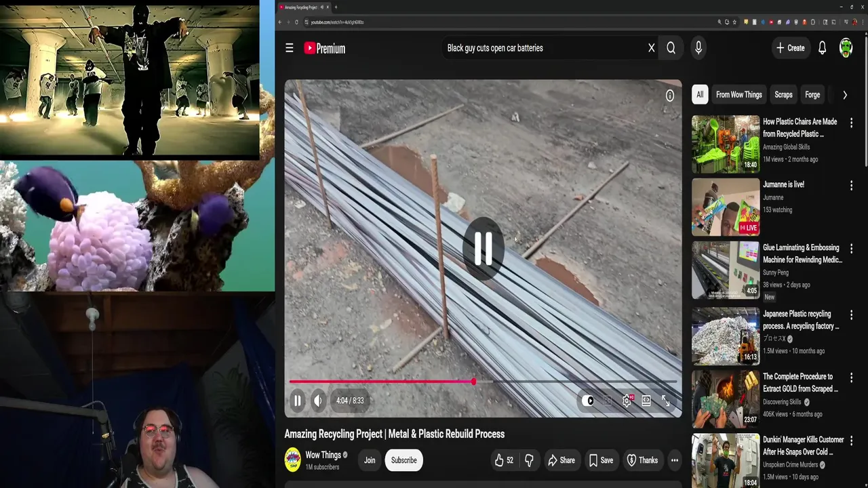868x488 pixels.
Task: Click 'Sunny Peng' channel text
Action: 776,272
